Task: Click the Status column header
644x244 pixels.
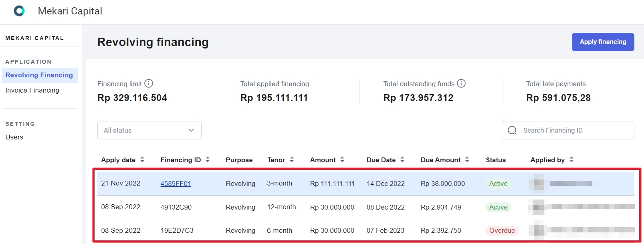Action: click(496, 160)
